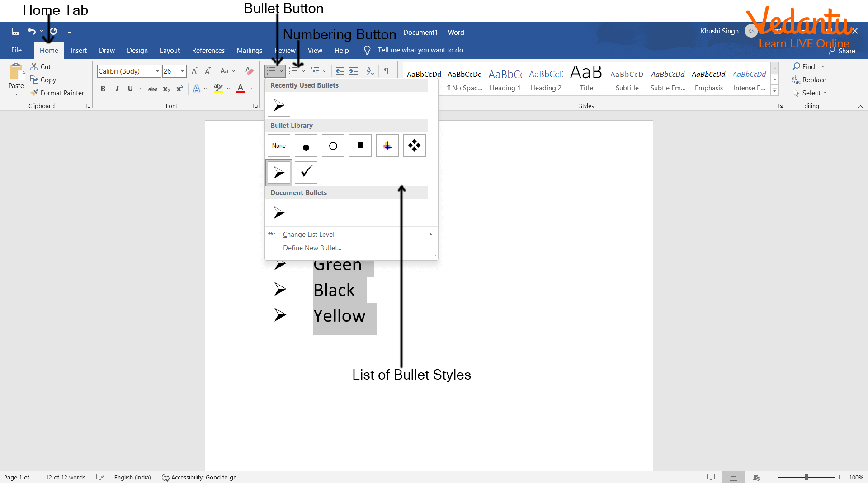Expand the font size dropdown

pyautogui.click(x=183, y=71)
